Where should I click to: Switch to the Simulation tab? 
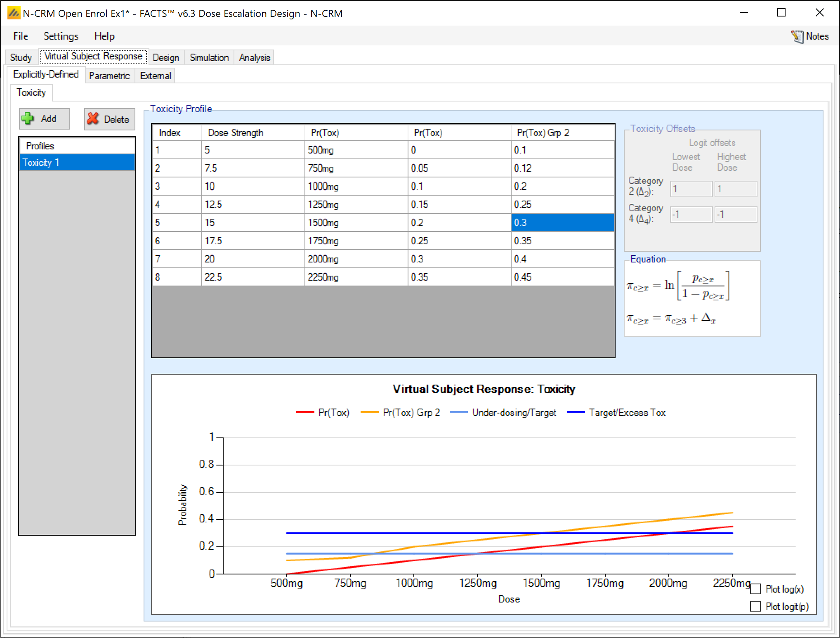(209, 58)
